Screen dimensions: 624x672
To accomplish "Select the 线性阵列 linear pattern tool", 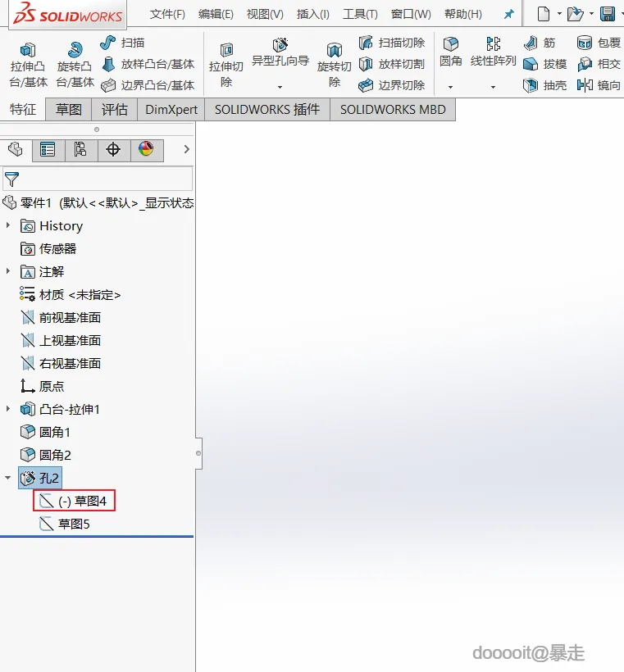I will (493, 52).
